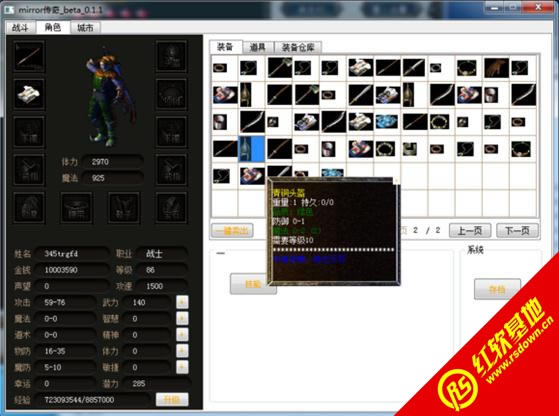
Task: Go to next page with 下一页
Action: [x=517, y=231]
